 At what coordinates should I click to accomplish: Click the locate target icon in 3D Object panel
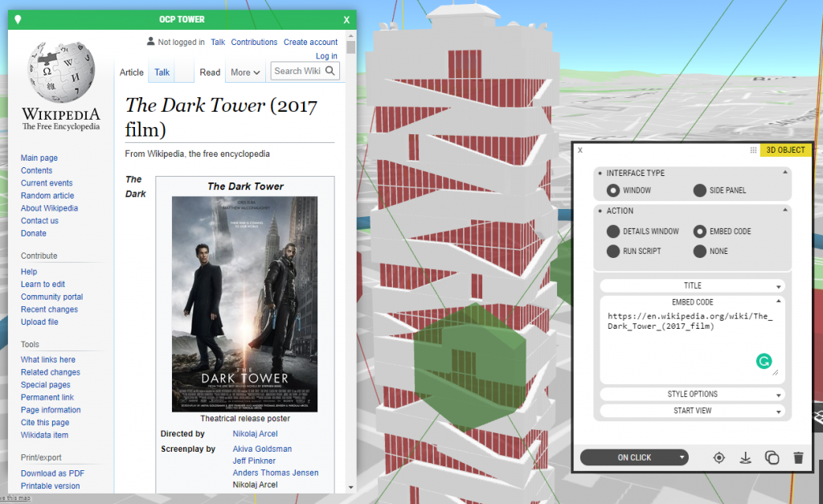click(719, 458)
